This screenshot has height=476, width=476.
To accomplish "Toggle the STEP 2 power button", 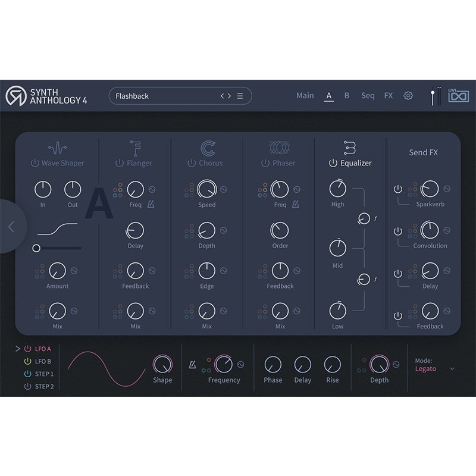I will click(27, 386).
